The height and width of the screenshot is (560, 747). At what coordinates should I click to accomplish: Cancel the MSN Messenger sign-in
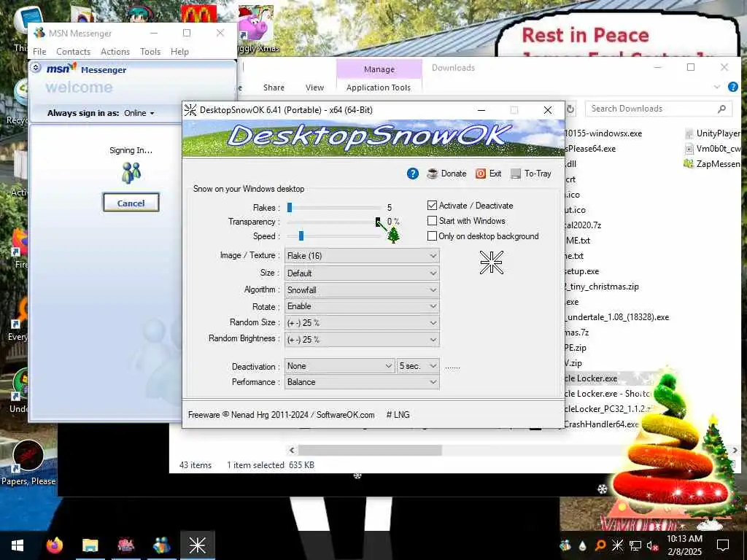pyautogui.click(x=131, y=203)
